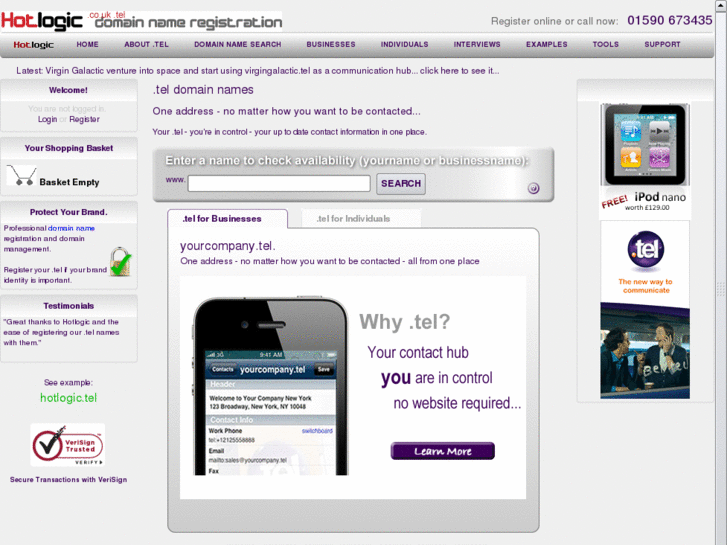Click the domain name link under Protect Your Brand
Viewport: 727px width, 545px height.
[x=71, y=228]
